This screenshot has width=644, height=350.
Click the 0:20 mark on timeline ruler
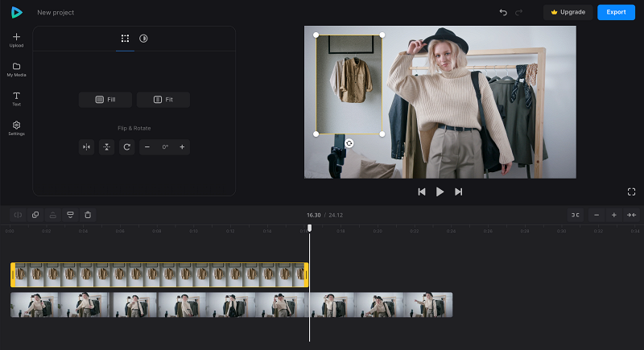pyautogui.click(x=378, y=232)
